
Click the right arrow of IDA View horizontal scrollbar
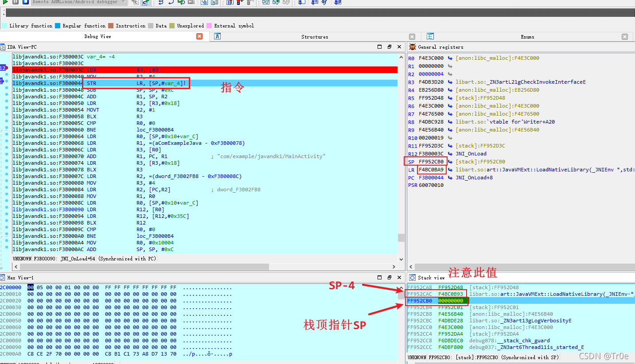[x=394, y=267]
